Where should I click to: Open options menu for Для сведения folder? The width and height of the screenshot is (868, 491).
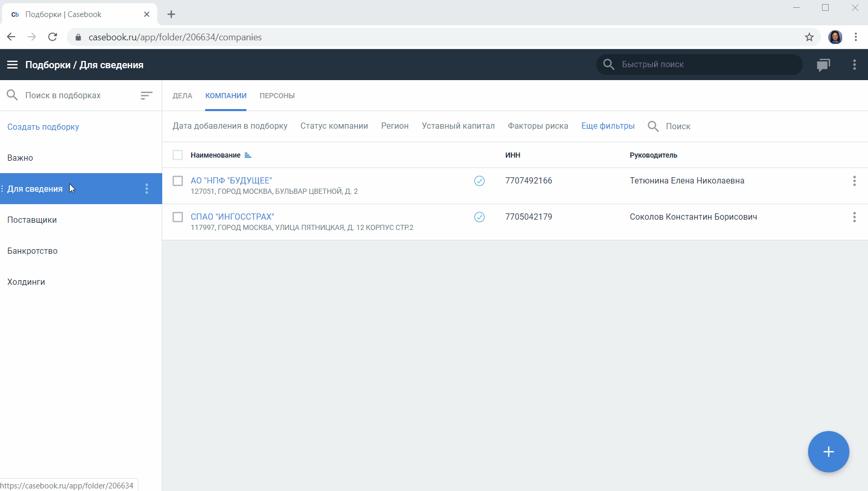[x=147, y=189]
